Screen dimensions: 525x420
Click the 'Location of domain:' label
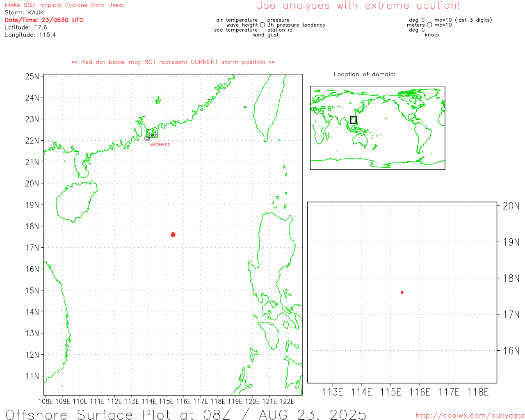365,74
